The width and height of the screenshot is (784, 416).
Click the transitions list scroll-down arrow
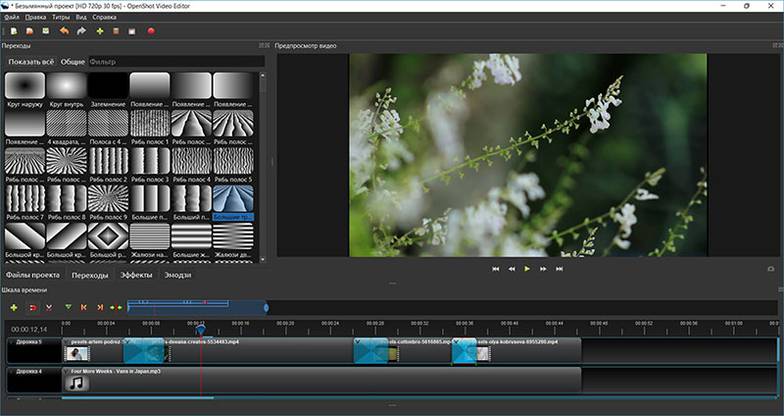[262, 260]
